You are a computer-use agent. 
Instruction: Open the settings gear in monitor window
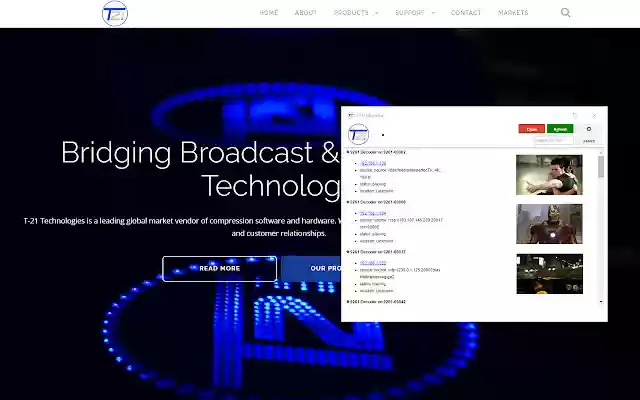click(589, 129)
